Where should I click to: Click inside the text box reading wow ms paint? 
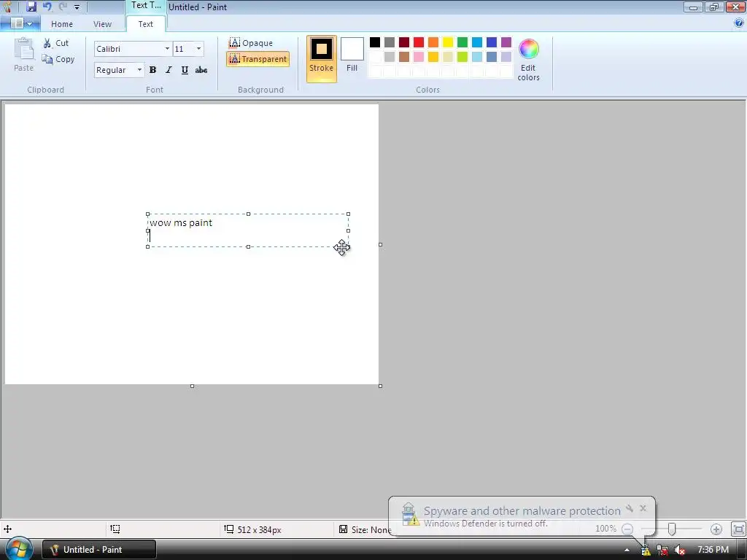tap(248, 230)
